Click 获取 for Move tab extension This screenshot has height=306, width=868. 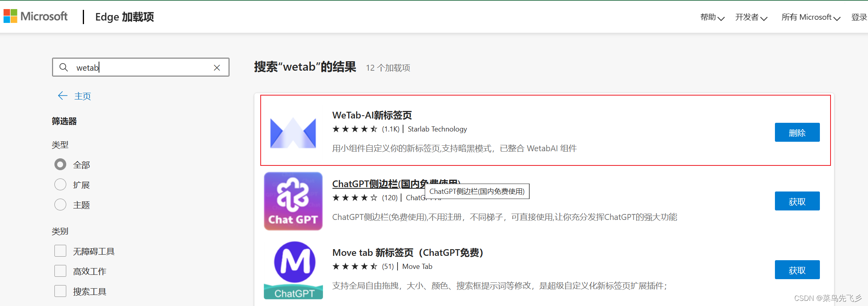pos(797,270)
